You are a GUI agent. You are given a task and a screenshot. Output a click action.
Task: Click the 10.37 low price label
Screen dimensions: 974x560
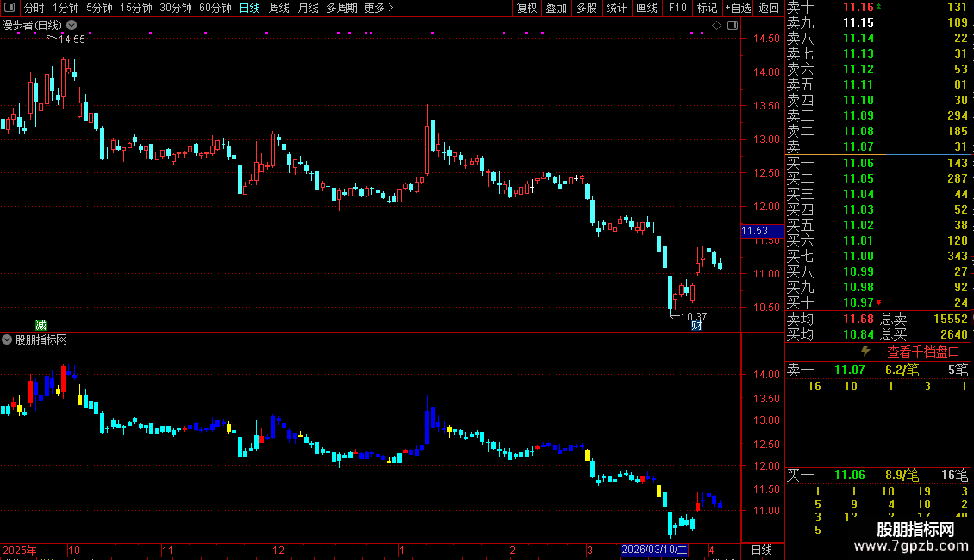coord(694,317)
